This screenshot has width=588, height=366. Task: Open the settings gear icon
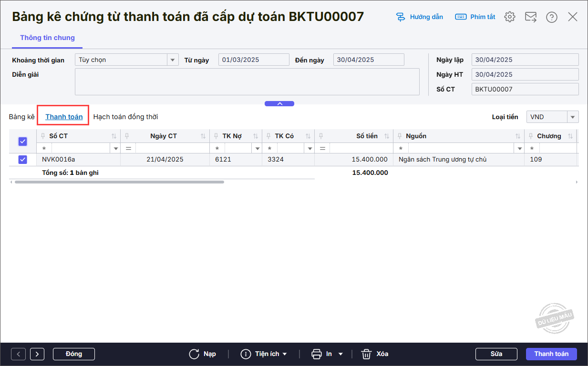[510, 17]
